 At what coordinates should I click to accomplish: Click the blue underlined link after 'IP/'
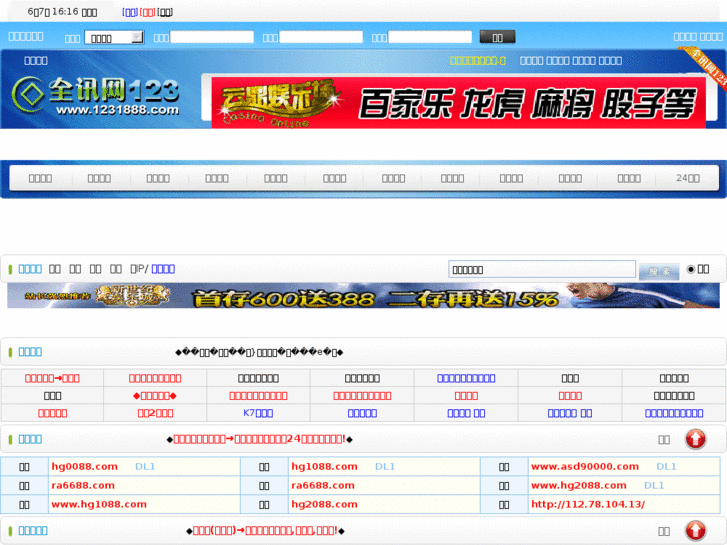163,269
